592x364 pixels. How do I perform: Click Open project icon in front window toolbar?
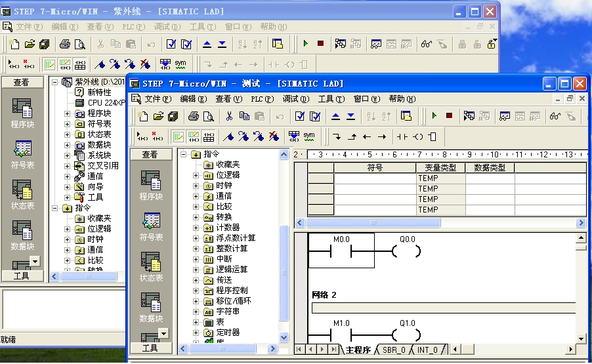click(x=158, y=116)
